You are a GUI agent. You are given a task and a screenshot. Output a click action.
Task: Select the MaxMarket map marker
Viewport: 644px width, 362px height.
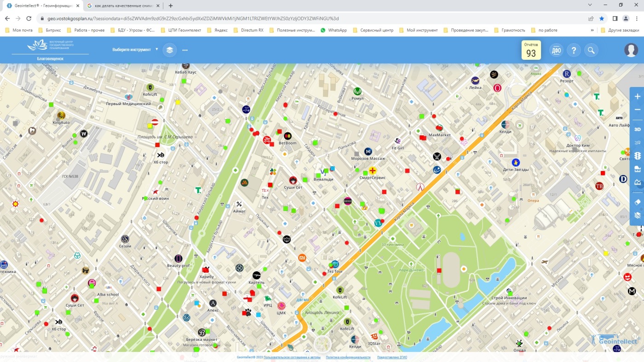439,128
